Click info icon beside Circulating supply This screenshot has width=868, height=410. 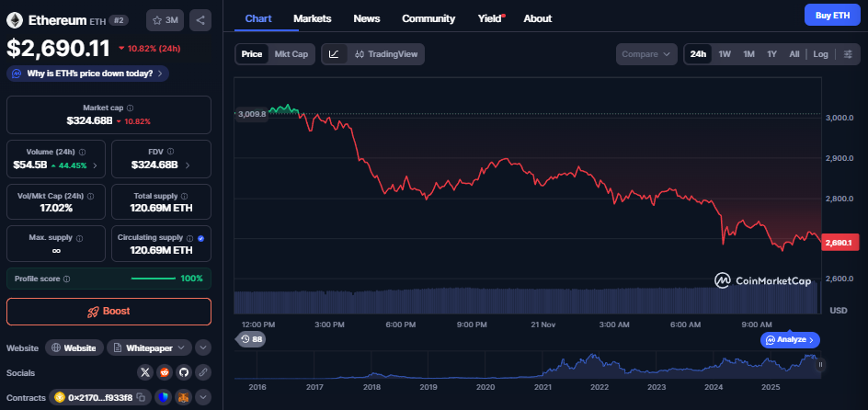click(189, 238)
